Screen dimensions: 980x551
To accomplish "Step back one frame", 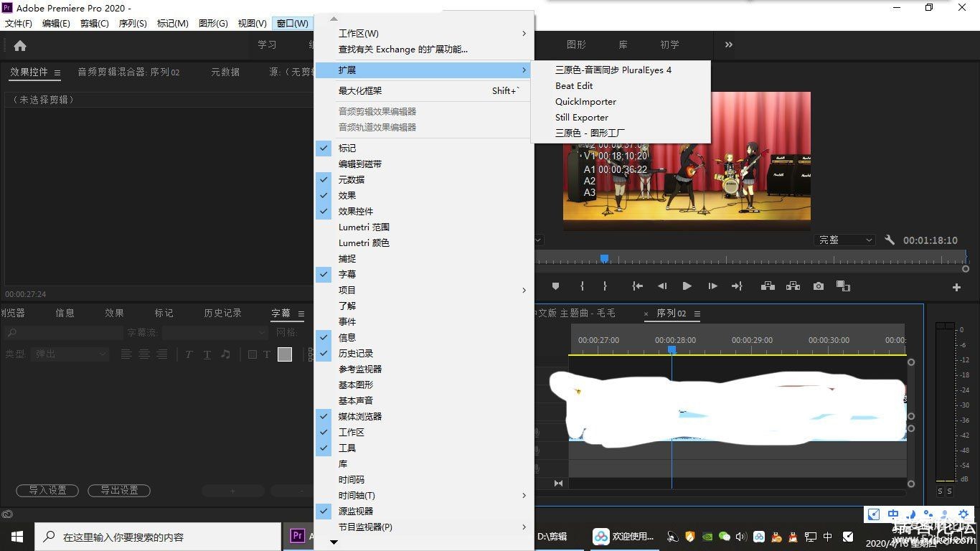I will click(x=662, y=286).
